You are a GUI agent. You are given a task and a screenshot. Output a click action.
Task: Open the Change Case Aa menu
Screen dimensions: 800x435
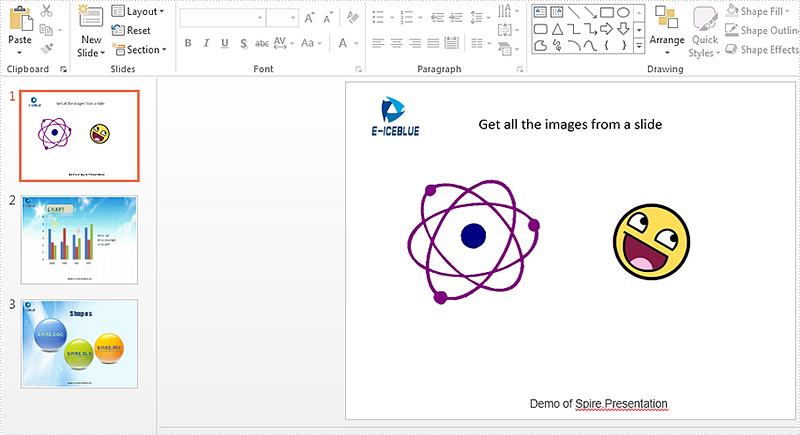pos(311,43)
